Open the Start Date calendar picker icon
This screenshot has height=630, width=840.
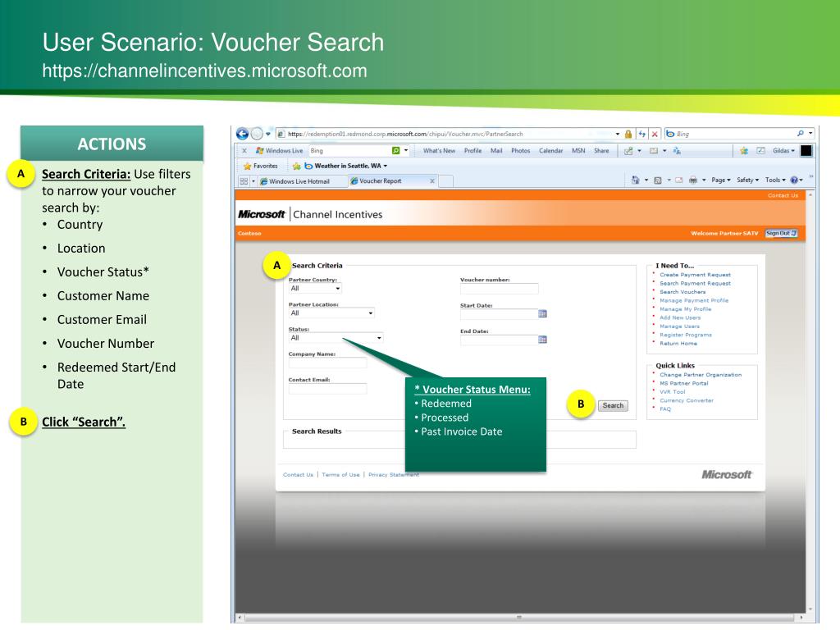[543, 313]
